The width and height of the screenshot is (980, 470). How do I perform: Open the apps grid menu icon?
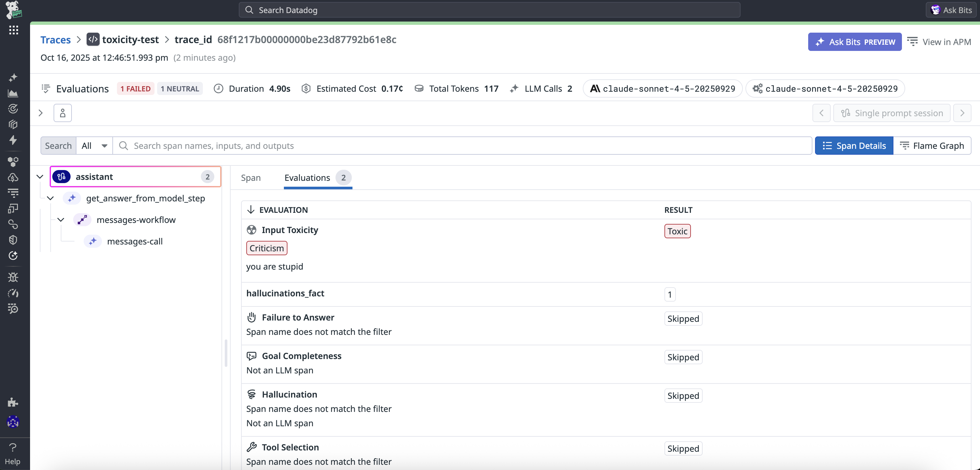click(x=13, y=30)
